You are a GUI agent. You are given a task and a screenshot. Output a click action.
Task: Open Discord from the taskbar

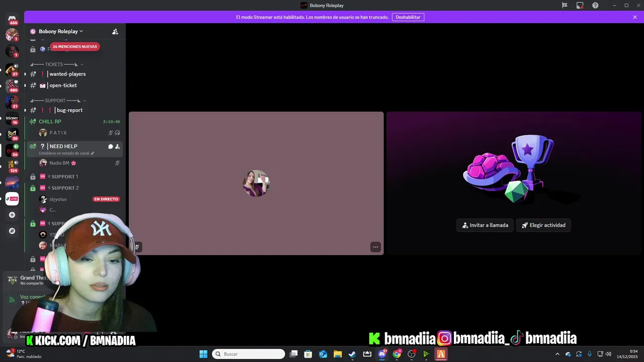pos(382,354)
